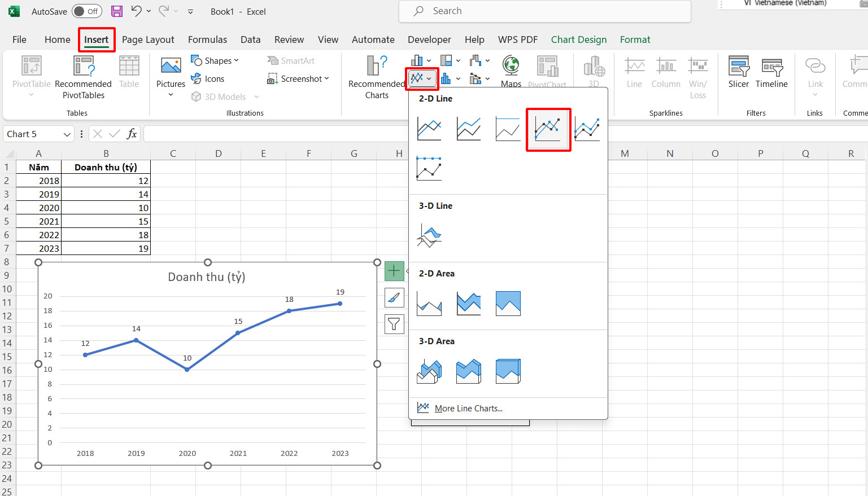This screenshot has width=868, height=496.
Task: Click the Undo arrow icon
Action: (136, 11)
